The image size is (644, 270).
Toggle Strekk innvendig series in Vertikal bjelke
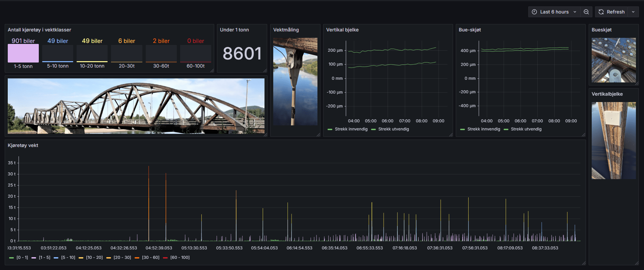click(x=351, y=129)
